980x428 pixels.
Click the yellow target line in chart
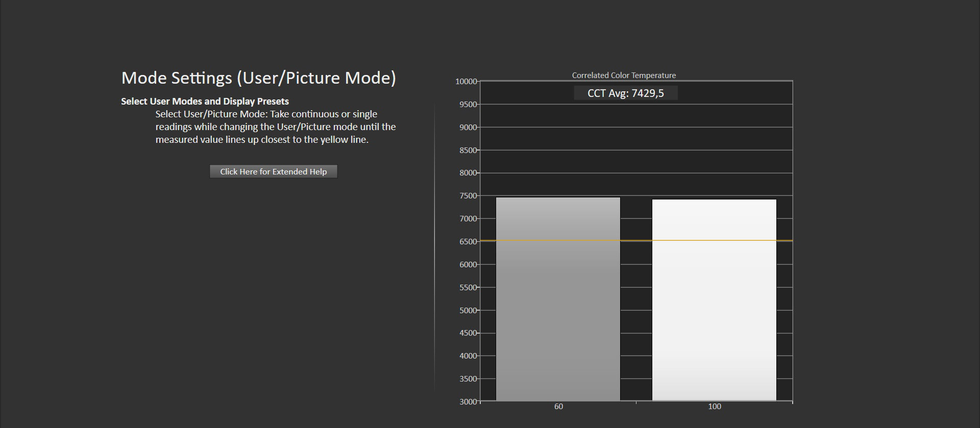[x=636, y=240]
